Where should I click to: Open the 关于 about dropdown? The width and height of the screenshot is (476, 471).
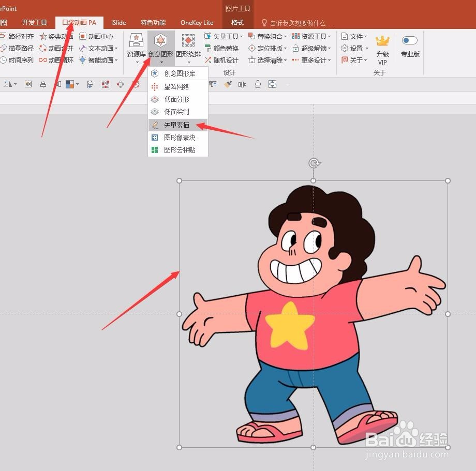(x=354, y=60)
